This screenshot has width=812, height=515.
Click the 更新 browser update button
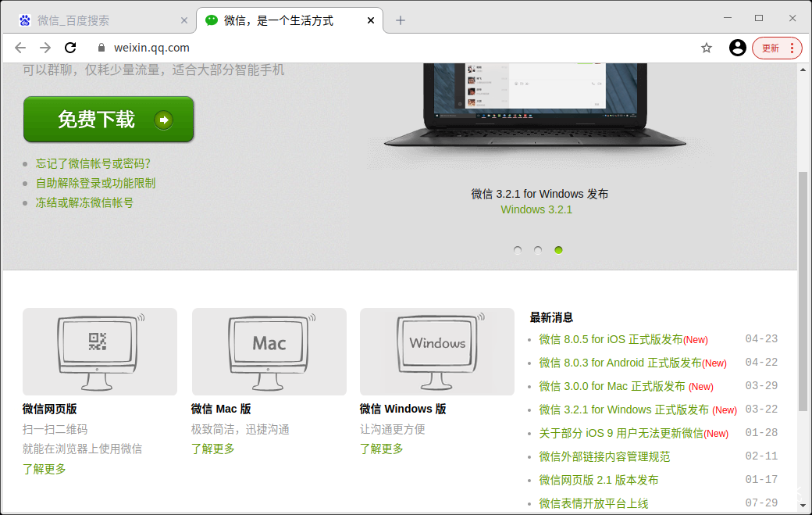pyautogui.click(x=777, y=48)
